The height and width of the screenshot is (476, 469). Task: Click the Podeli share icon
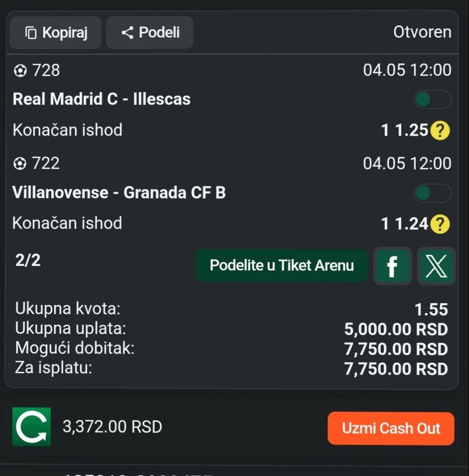click(128, 32)
